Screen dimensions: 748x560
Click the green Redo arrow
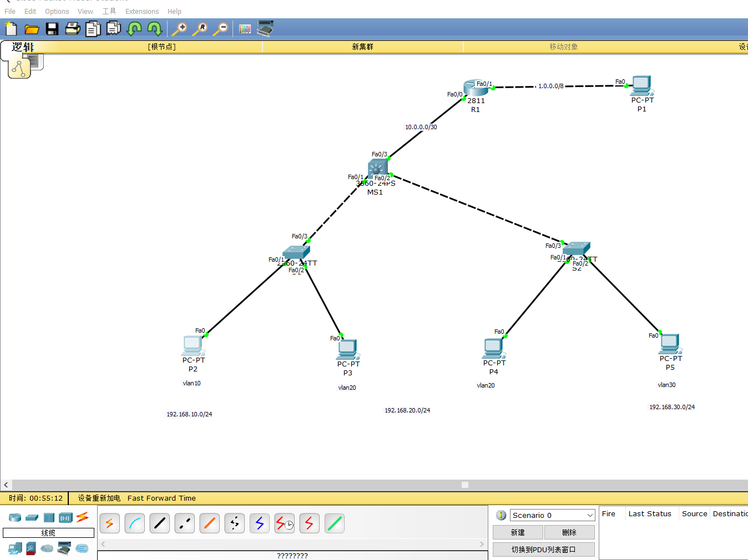(x=155, y=29)
